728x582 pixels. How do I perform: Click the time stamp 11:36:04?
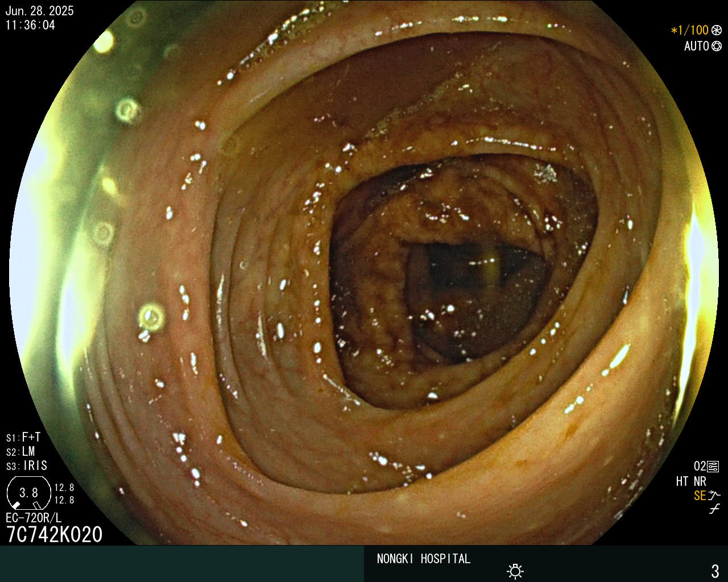pos(30,25)
